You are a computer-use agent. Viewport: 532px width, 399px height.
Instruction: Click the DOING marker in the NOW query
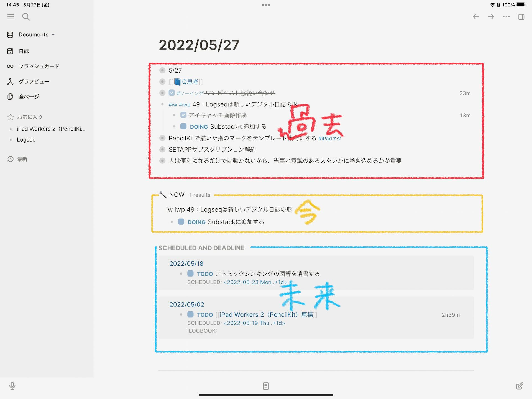[196, 222]
